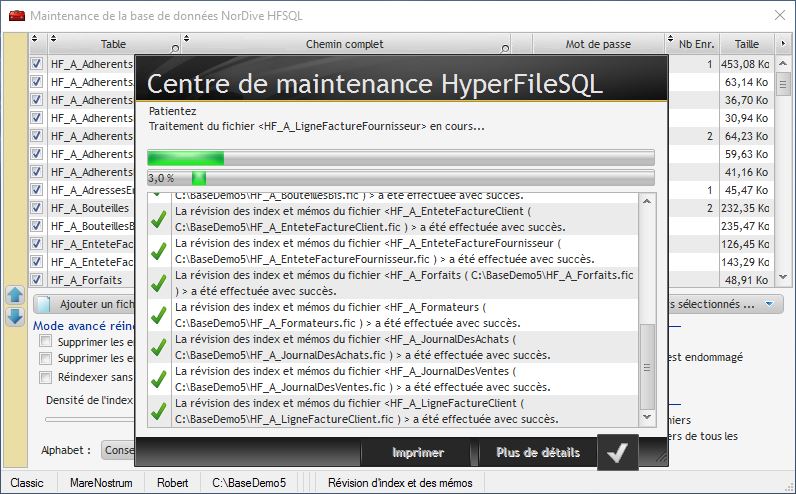
Task: Click the MareNostrum status bar entry
Action: (x=101, y=483)
